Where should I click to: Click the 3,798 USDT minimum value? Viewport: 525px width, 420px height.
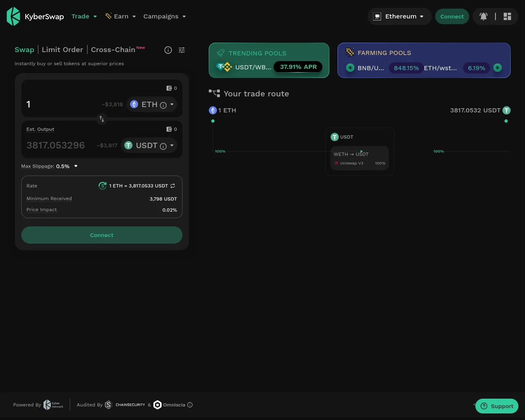[x=163, y=199]
